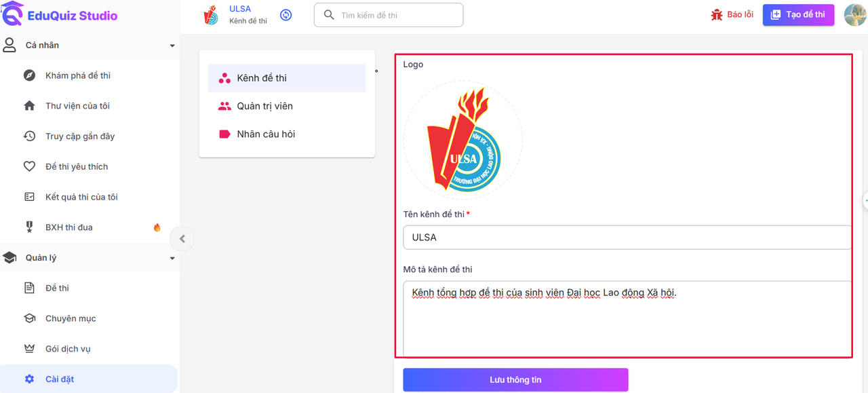Click the medal icon for BXH thi đua

pos(29,227)
